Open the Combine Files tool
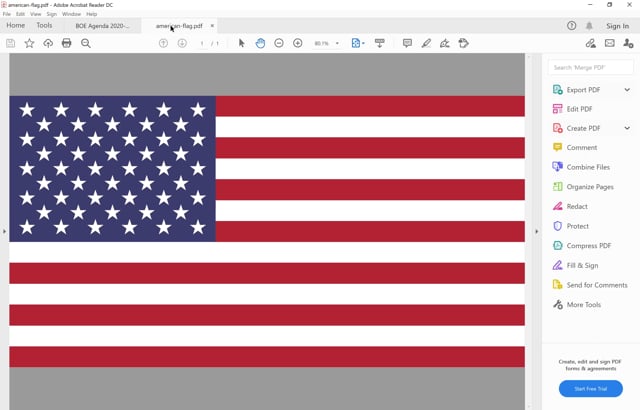Image resolution: width=640 pixels, height=410 pixels. (x=581, y=167)
